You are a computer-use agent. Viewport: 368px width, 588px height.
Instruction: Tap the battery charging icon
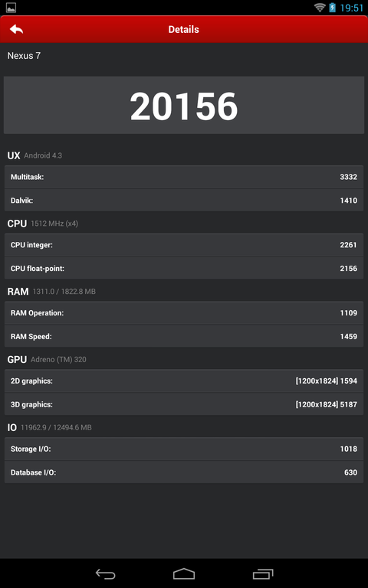point(332,8)
